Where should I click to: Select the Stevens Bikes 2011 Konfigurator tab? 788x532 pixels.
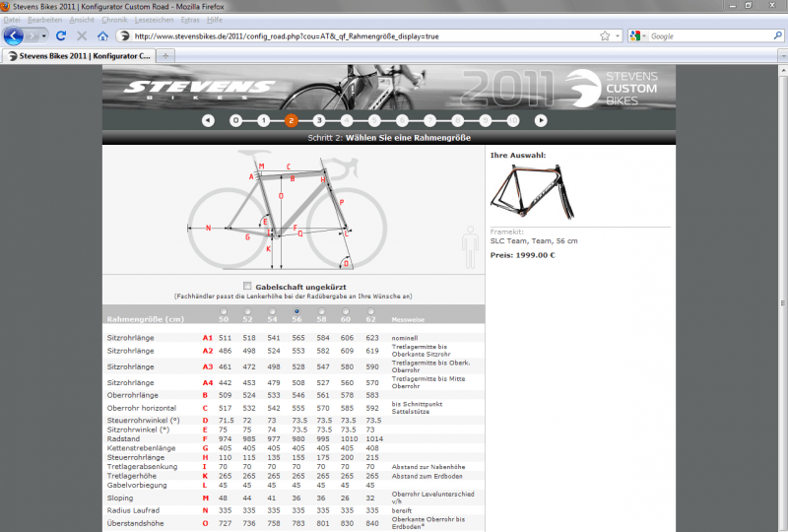[79, 56]
